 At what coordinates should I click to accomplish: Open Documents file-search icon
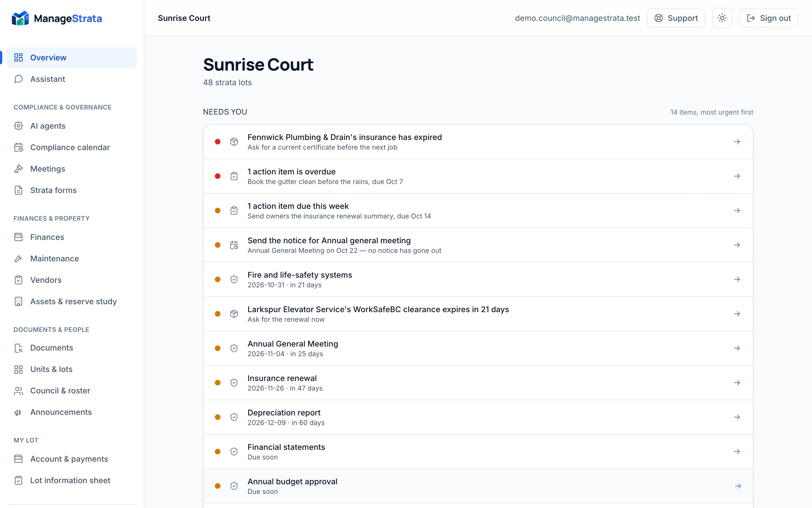coord(18,348)
